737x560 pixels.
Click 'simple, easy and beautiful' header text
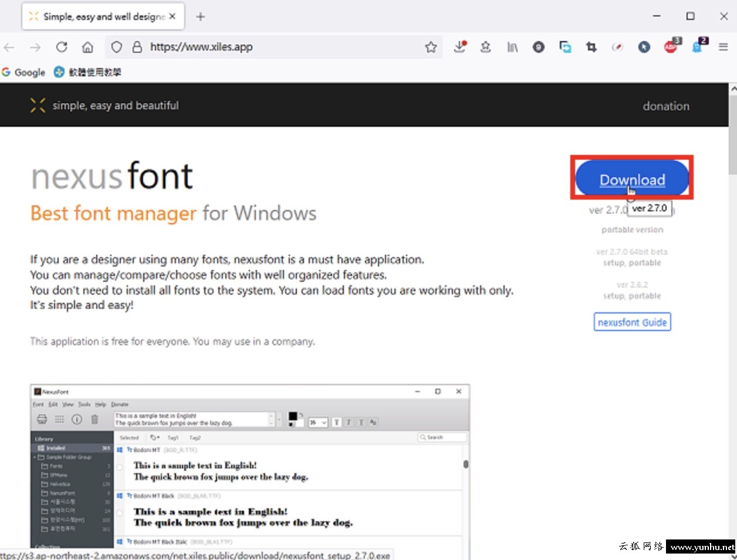click(116, 106)
